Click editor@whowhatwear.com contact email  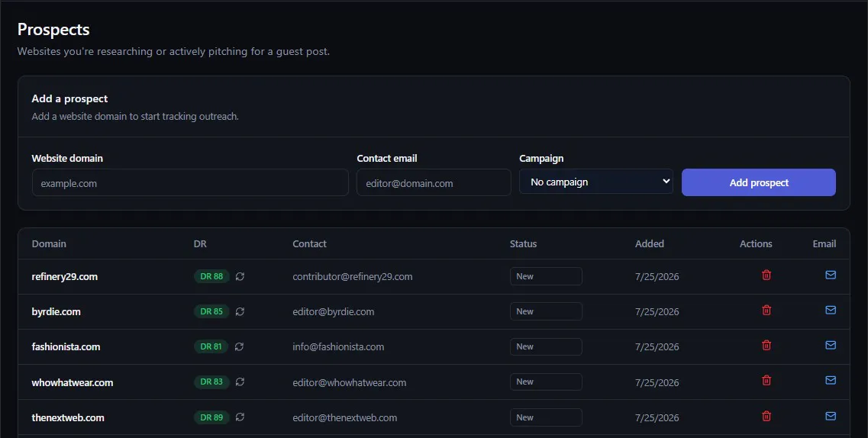(350, 383)
